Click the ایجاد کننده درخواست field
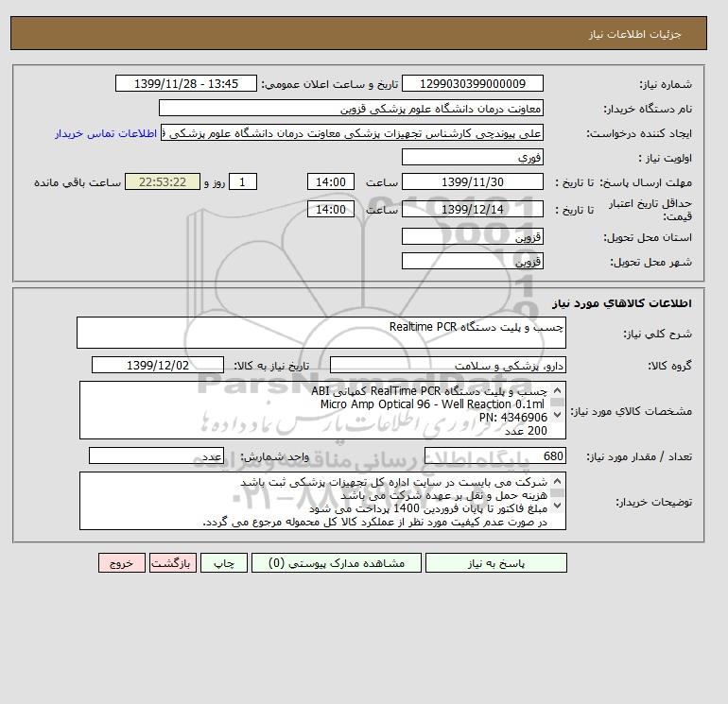The width and height of the screenshot is (728, 704). tap(352, 132)
